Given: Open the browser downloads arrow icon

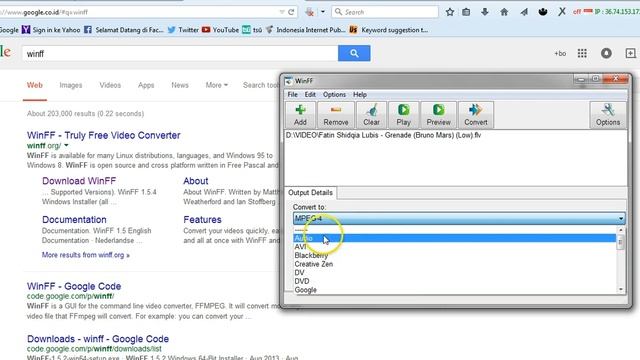Looking at the screenshot, I should [x=485, y=12].
